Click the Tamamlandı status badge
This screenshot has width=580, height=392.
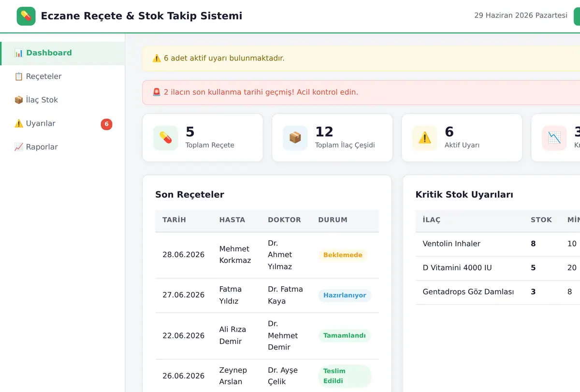point(344,335)
